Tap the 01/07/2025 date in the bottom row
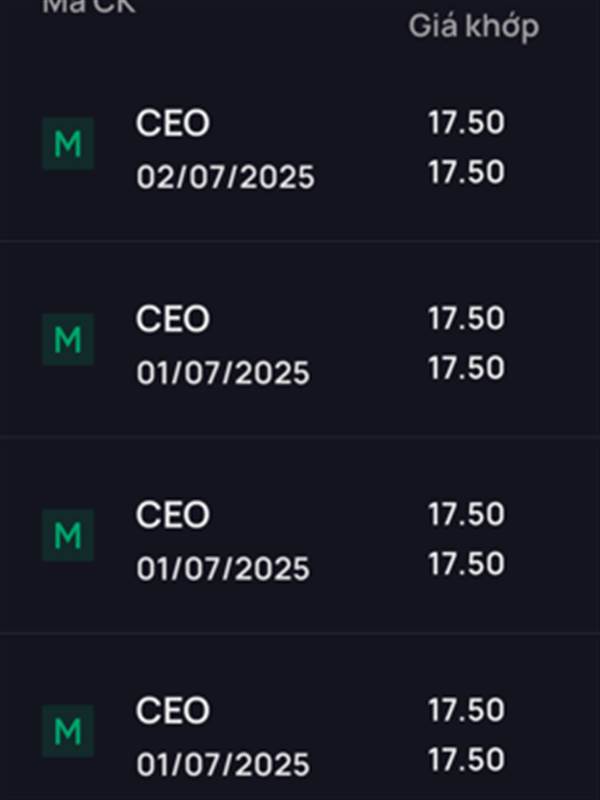The image size is (600, 800). click(222, 765)
